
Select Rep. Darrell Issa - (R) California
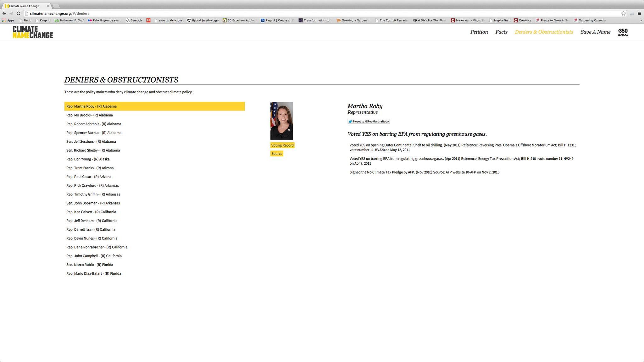(154, 229)
